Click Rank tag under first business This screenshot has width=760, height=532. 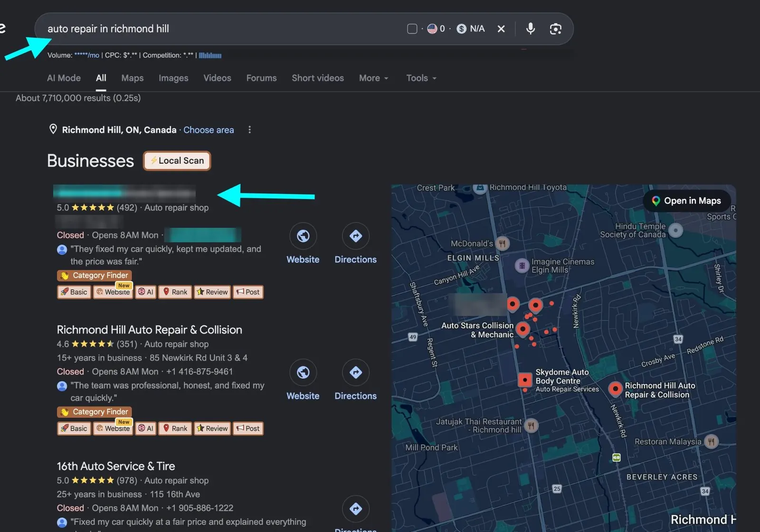click(175, 292)
